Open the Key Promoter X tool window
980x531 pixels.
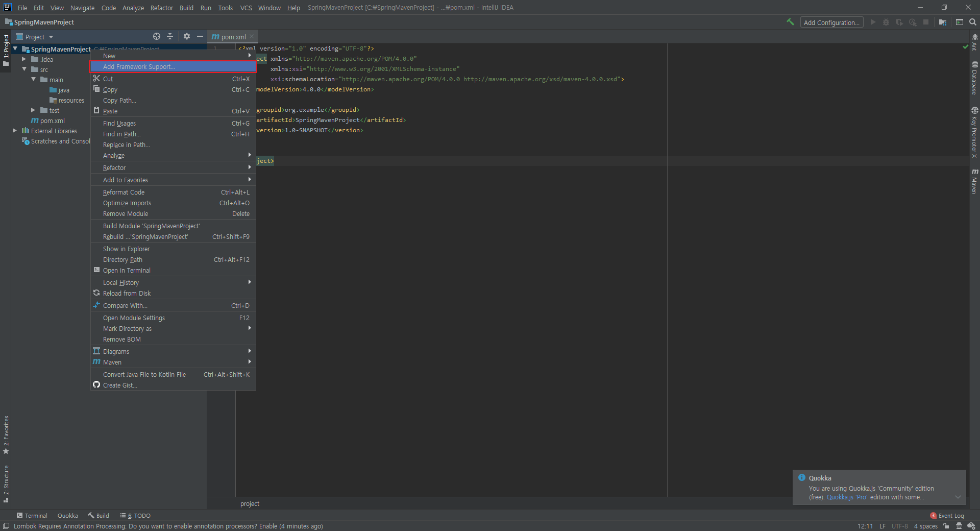click(974, 133)
